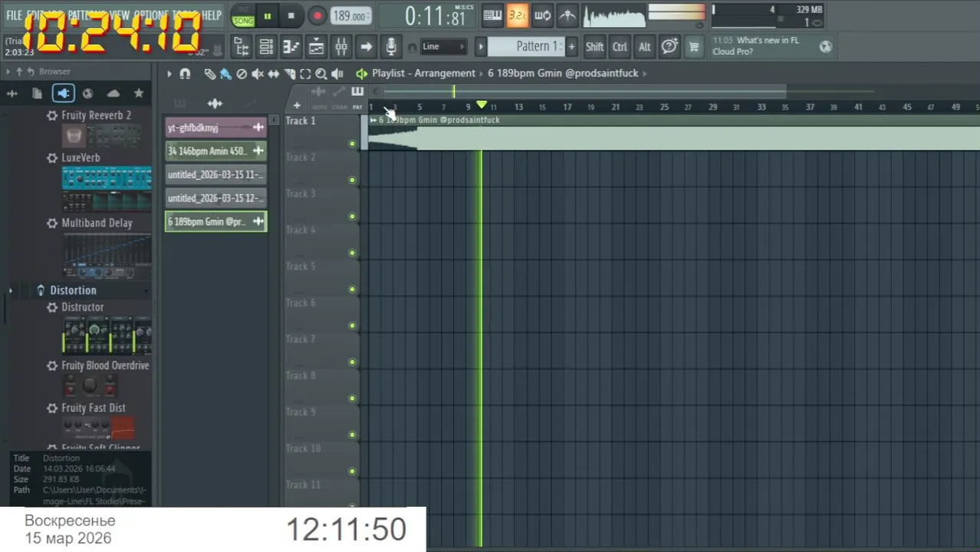Open the Playlist options arrow menu
Viewport: 980px width, 552px height.
click(169, 74)
